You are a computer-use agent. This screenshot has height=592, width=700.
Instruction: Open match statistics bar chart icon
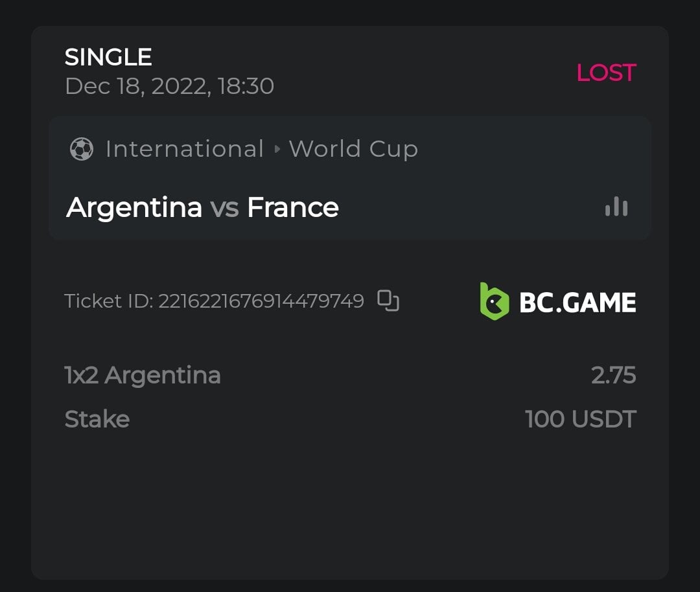click(x=616, y=207)
